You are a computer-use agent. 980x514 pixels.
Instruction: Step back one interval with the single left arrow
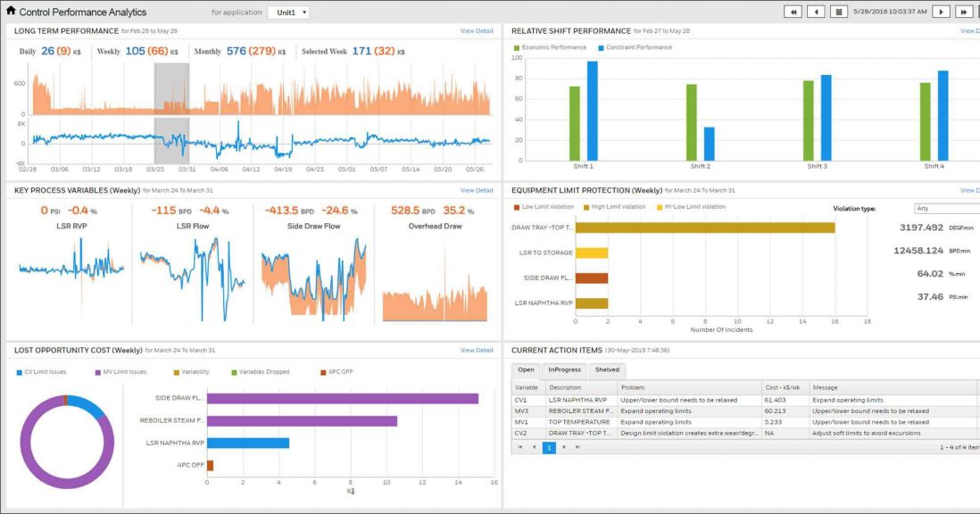click(816, 11)
